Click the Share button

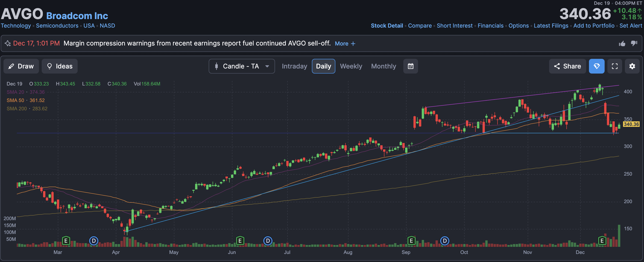567,66
